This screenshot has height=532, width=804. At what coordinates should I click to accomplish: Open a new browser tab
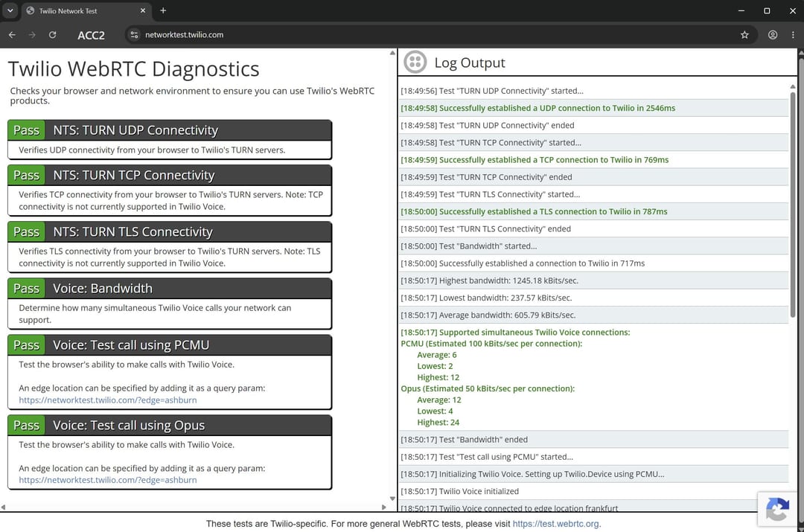coord(163,10)
